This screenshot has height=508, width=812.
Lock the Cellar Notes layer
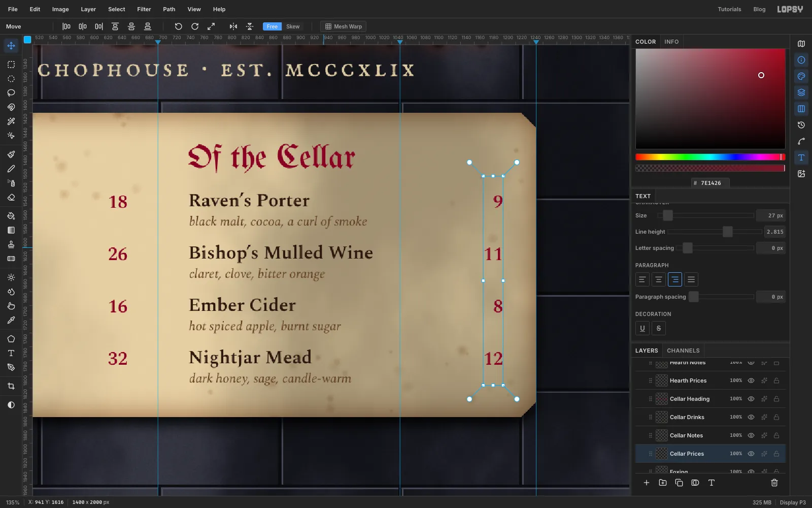coord(776,435)
